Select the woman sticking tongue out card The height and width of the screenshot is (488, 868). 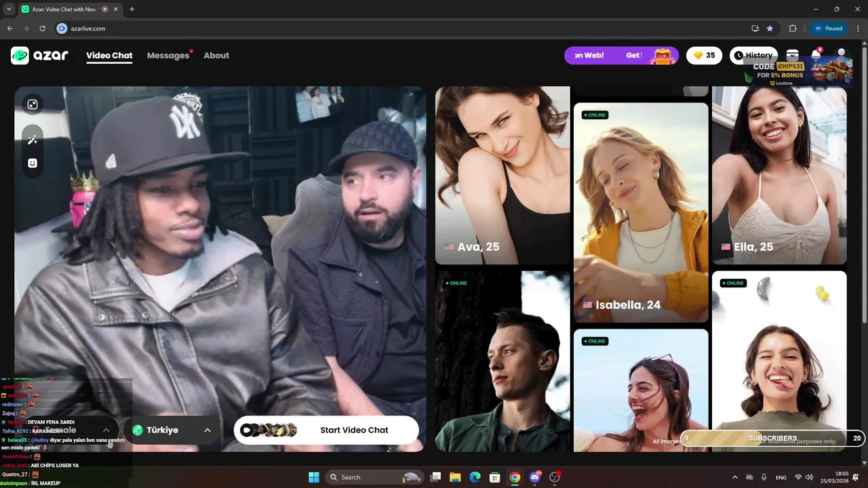click(x=779, y=361)
